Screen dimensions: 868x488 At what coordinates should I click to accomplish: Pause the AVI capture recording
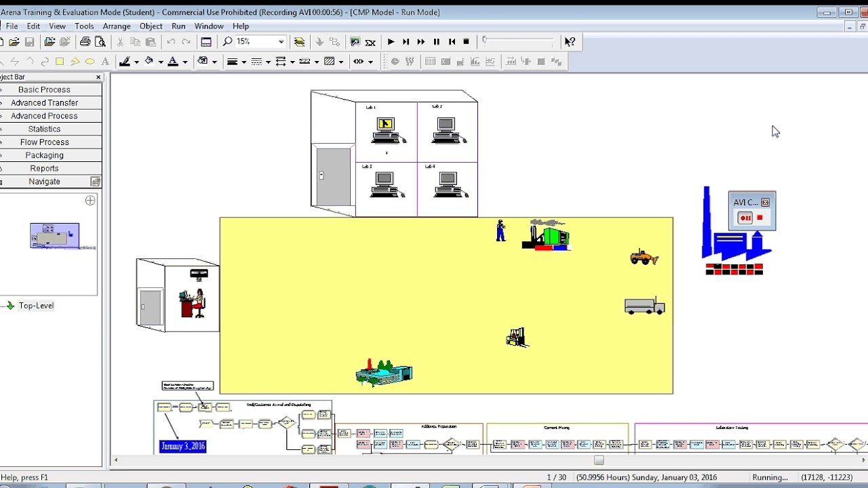pyautogui.click(x=745, y=218)
